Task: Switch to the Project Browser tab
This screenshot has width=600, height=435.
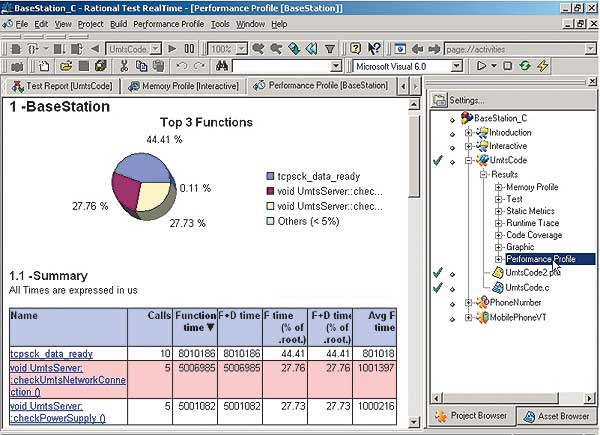Action: click(x=472, y=416)
